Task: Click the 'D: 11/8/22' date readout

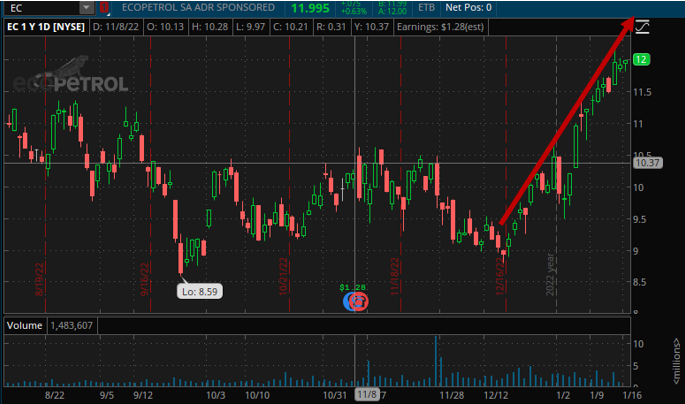Action: pyautogui.click(x=116, y=27)
